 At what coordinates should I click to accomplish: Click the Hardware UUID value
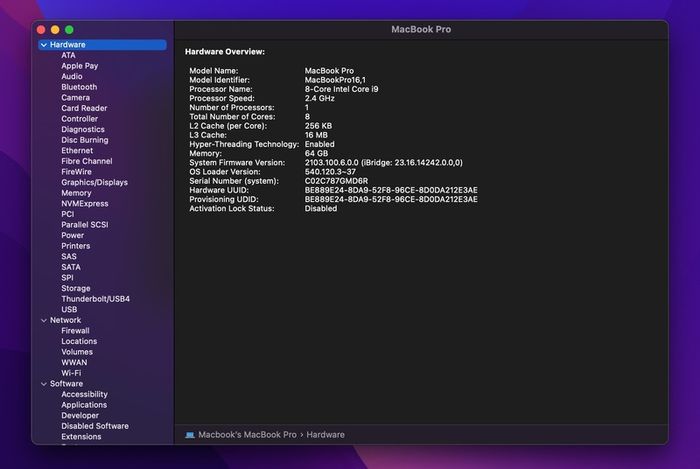[391, 190]
